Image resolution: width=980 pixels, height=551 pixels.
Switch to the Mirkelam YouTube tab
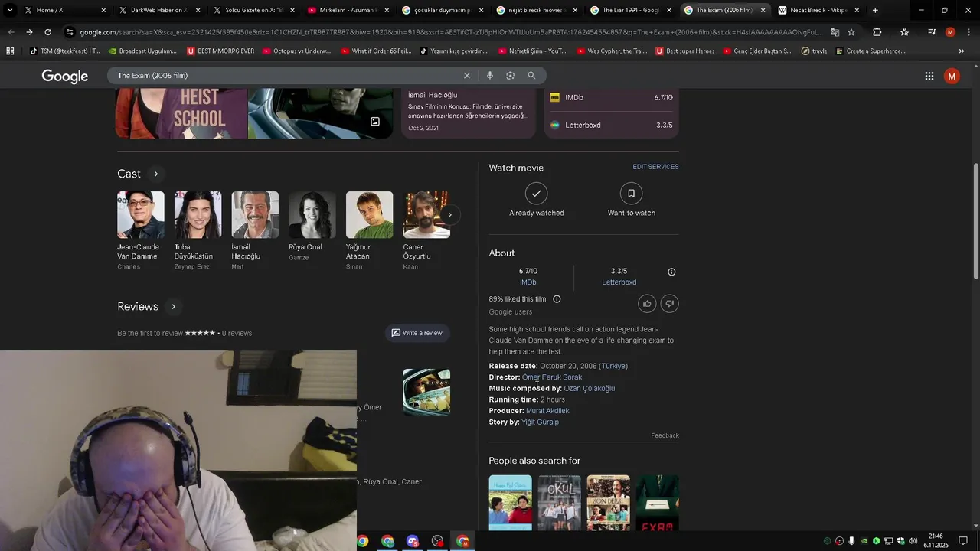point(348,10)
